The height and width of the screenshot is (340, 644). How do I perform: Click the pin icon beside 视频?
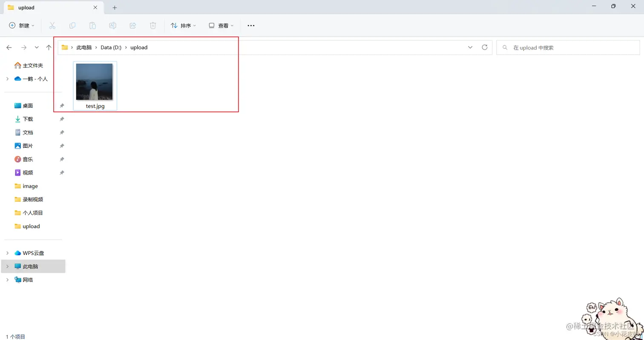62,172
